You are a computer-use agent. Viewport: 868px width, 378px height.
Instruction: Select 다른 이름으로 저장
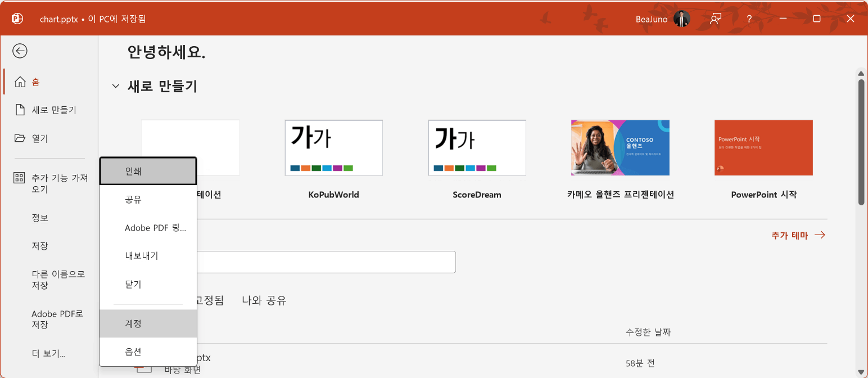point(51,280)
